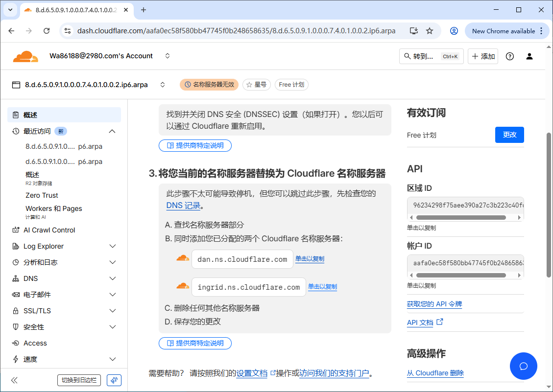
Task: Click 更改 to change the Free plan
Action: pos(509,135)
